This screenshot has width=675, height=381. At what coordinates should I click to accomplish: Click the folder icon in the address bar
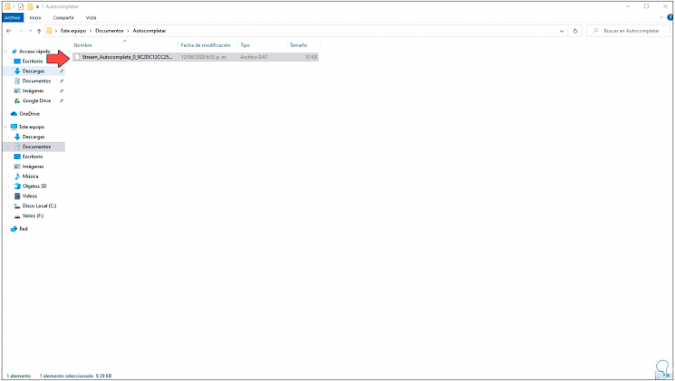pyautogui.click(x=49, y=31)
